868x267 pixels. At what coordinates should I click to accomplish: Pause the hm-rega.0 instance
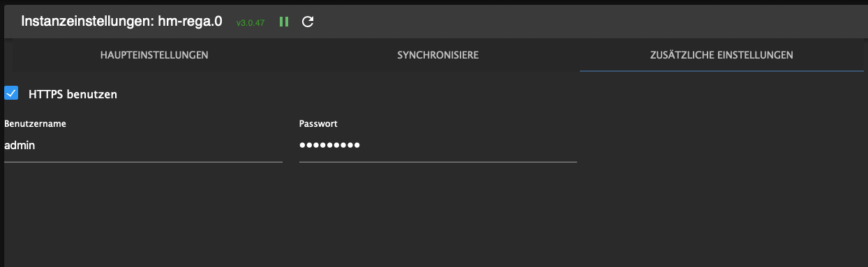click(284, 22)
